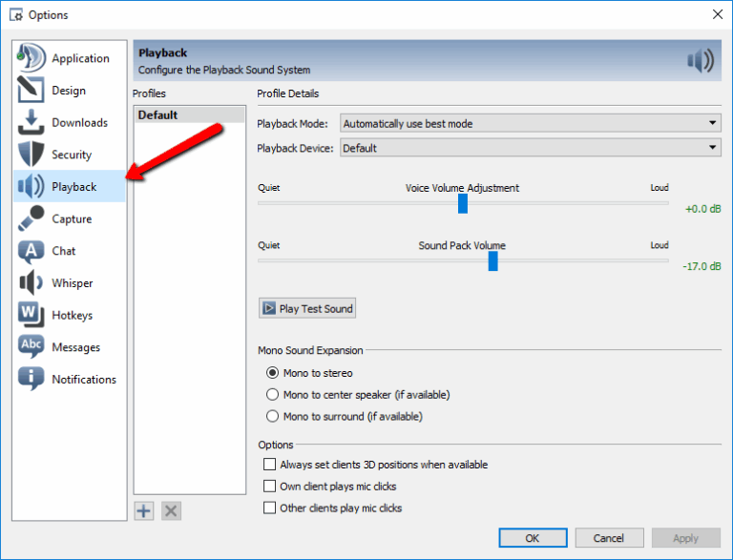Click the Chat bubble icon
The image size is (733, 560).
coord(31,251)
